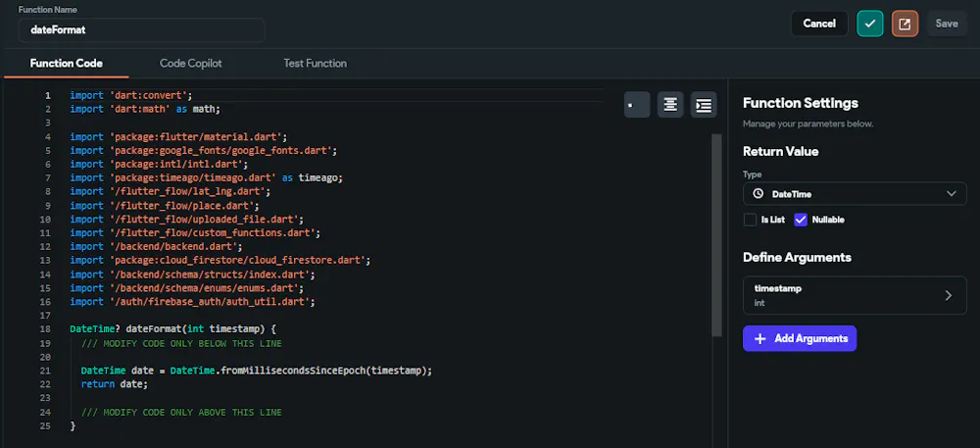Click the code editor vertical scrollbar
980x448 pixels.
716,235
